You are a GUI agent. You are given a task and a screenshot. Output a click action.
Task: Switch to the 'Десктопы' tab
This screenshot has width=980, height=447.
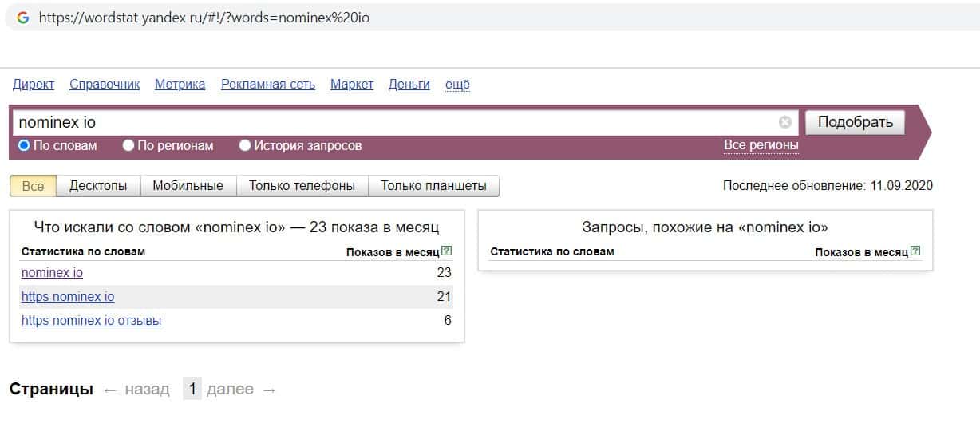[x=98, y=186]
